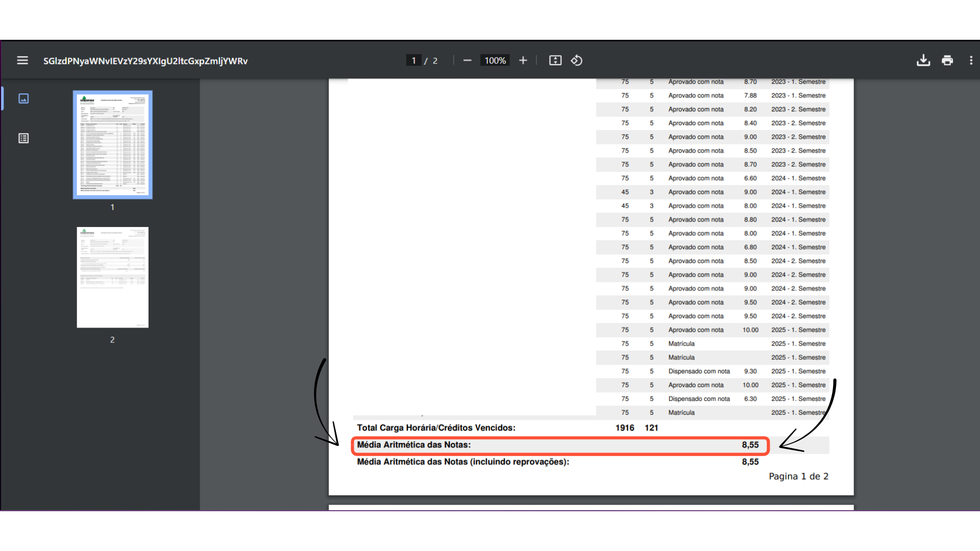Click the document filename title
The height and width of the screenshot is (551, 980).
click(145, 61)
